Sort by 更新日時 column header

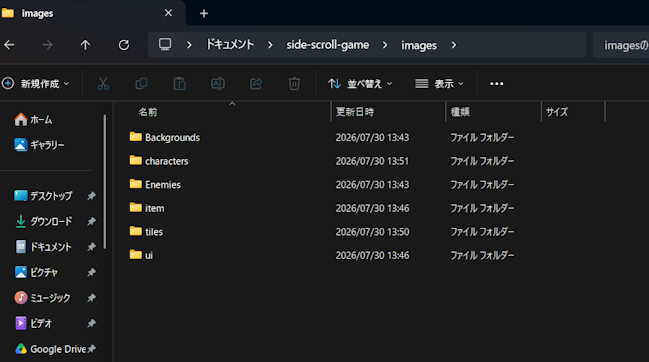tap(355, 112)
